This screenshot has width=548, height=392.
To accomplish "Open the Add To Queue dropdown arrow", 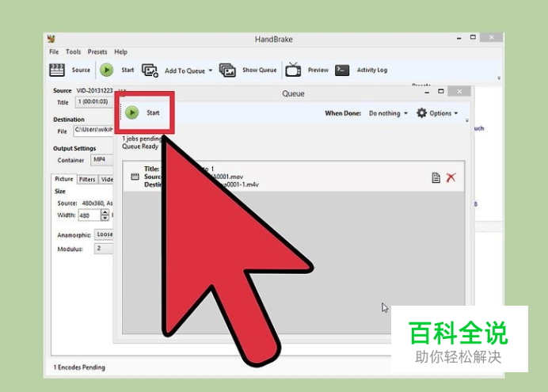I will [211, 70].
